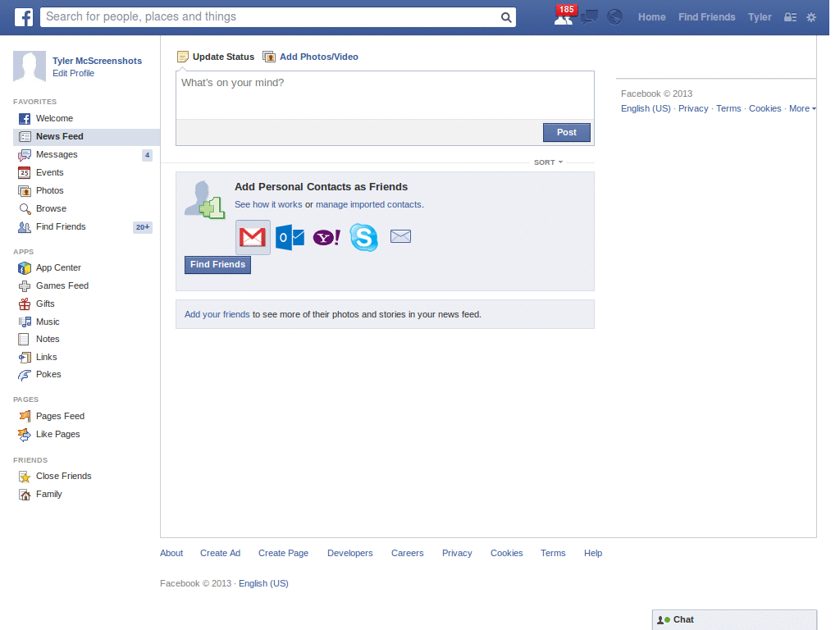
Task: Click About footer link
Action: click(x=171, y=554)
